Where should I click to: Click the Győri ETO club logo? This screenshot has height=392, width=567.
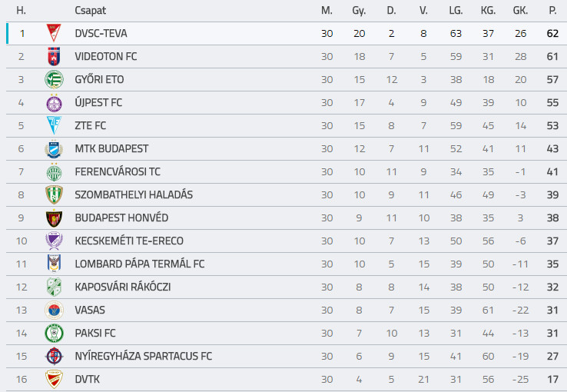53,80
